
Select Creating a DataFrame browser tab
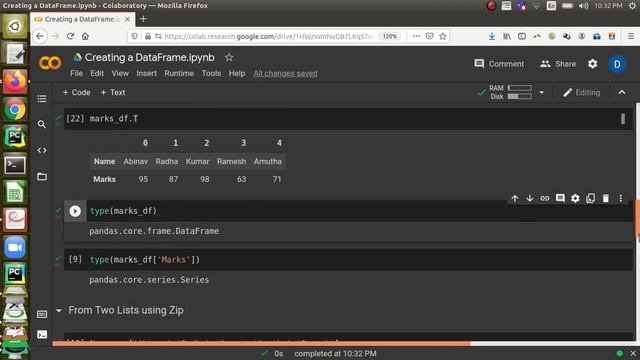(82, 19)
